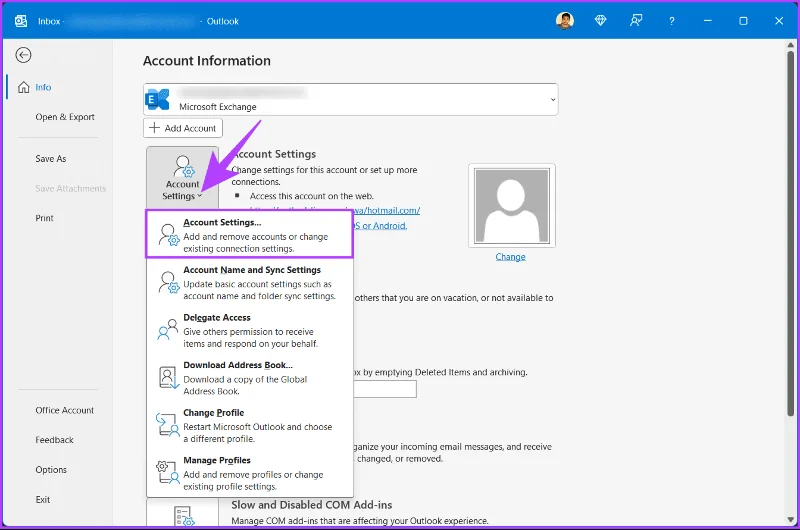Open Help question mark icon
Image resolution: width=800 pixels, height=530 pixels.
coord(671,21)
